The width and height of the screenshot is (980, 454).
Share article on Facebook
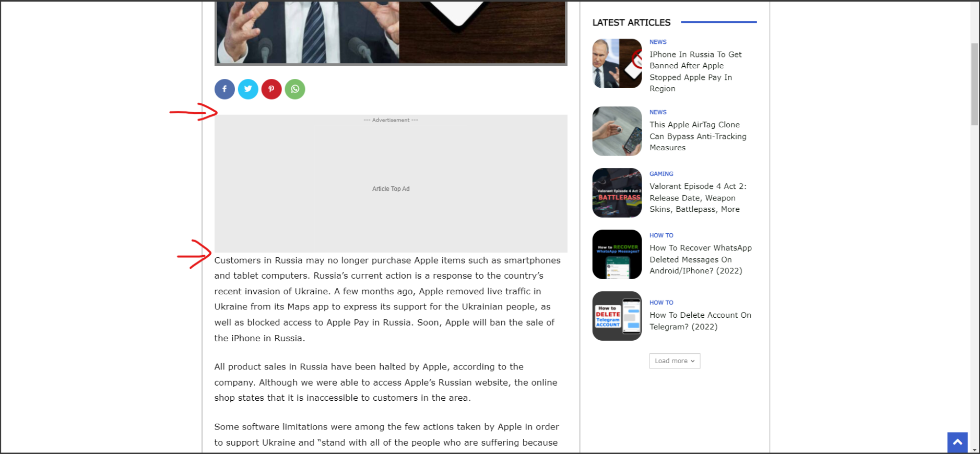[225, 89]
